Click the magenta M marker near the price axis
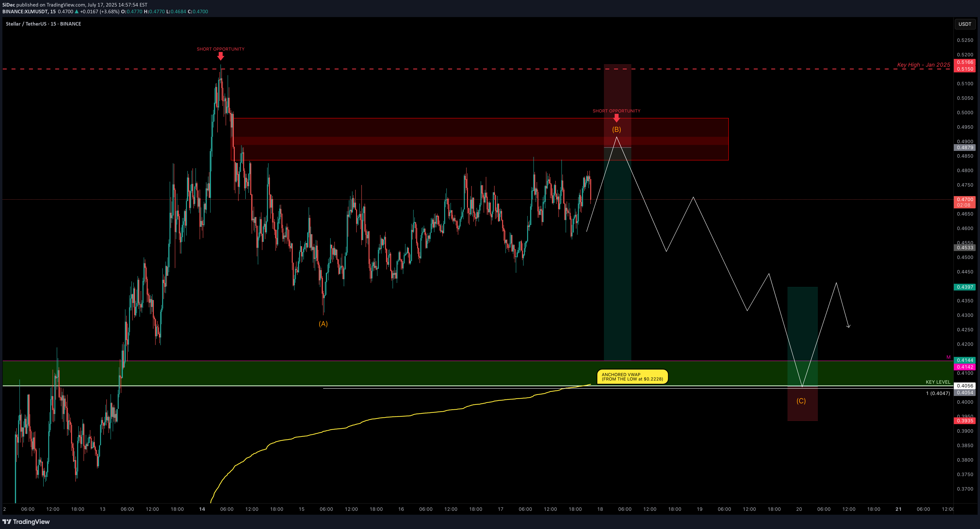Image resolution: width=980 pixels, height=529 pixels. click(x=948, y=357)
